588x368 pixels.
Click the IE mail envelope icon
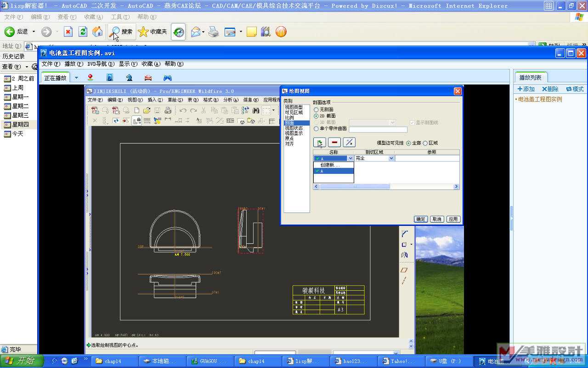[x=195, y=32]
